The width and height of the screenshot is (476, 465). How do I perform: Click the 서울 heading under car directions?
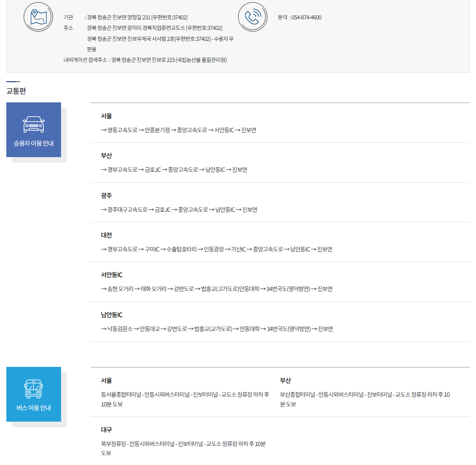pyautogui.click(x=107, y=116)
